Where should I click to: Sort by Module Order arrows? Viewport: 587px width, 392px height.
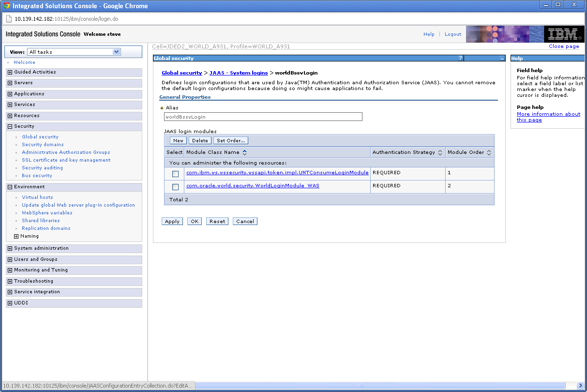(489, 152)
